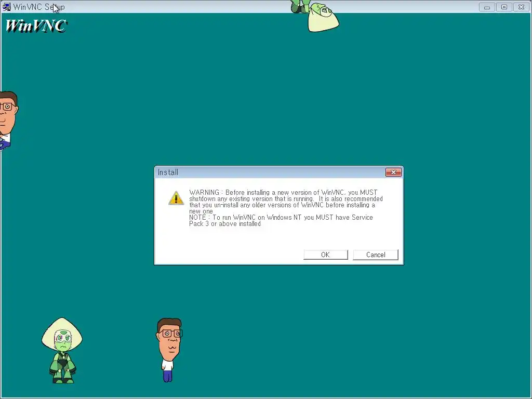Click the Hank Hill character at left edge
This screenshot has width=532, height=399.
tap(8, 121)
